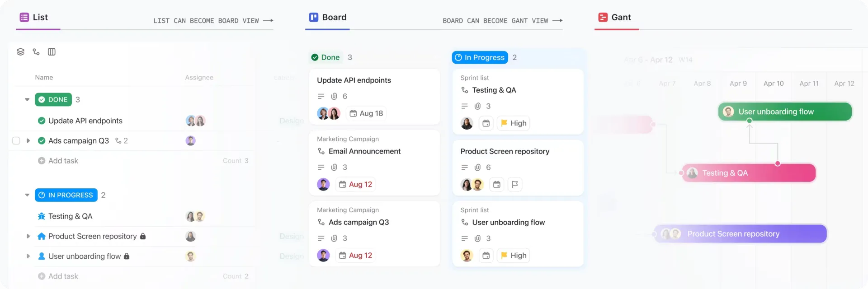Click Count 3 summary in DONE group

coord(236,161)
